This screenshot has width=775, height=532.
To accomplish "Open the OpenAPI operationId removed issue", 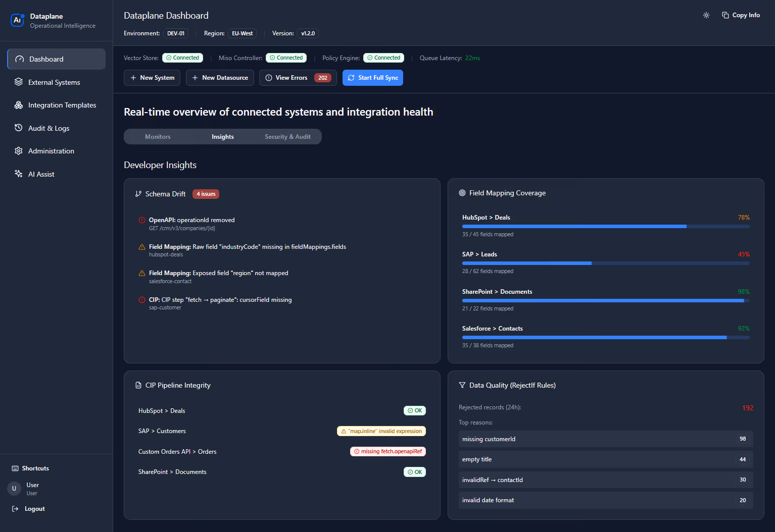I will 282,224.
